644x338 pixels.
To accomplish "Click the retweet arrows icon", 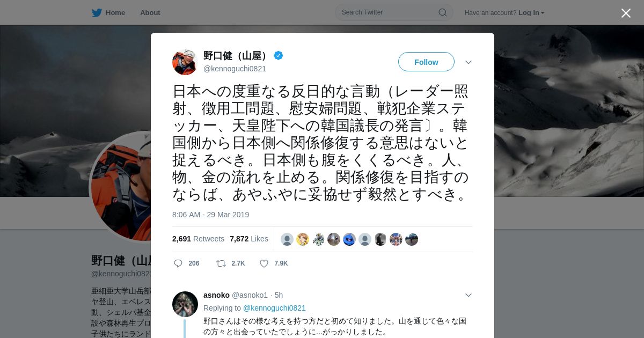I will (x=221, y=263).
